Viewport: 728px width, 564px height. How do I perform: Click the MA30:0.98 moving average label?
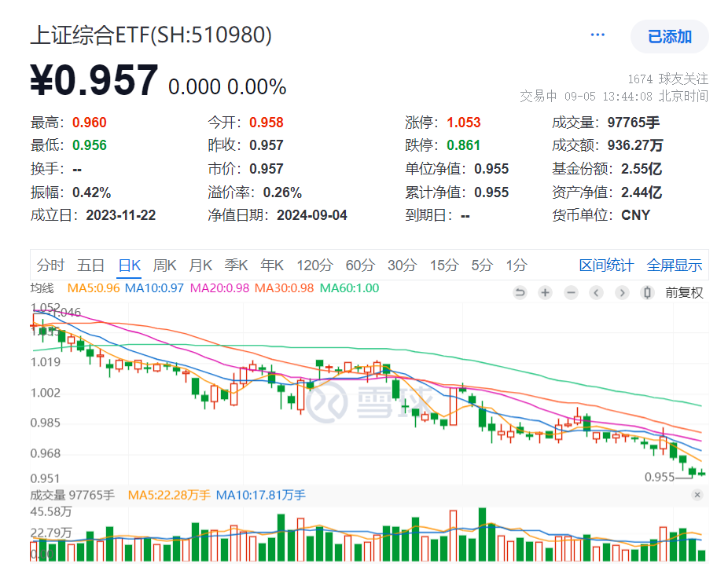coord(284,288)
